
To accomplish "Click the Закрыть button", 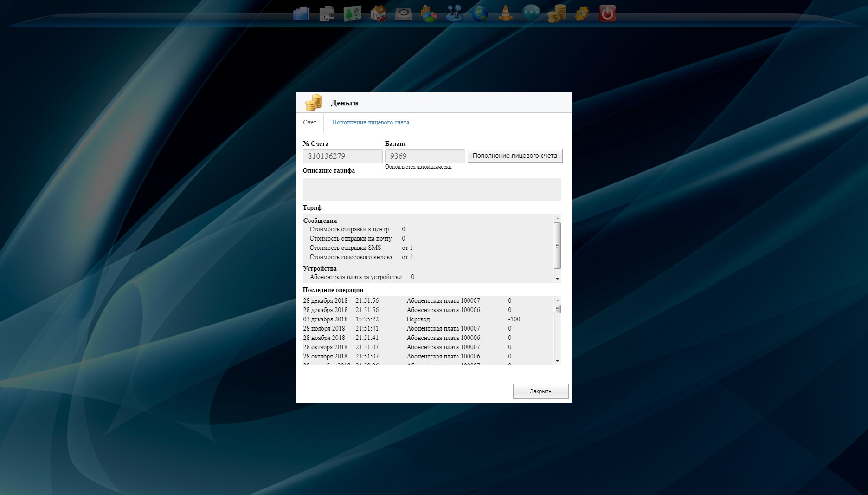I will (540, 391).
